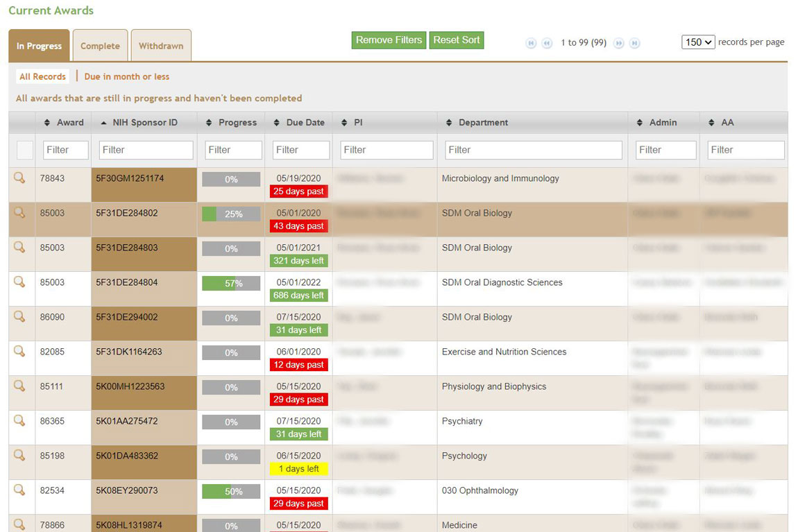Jump to last page pagination icon

[634, 43]
